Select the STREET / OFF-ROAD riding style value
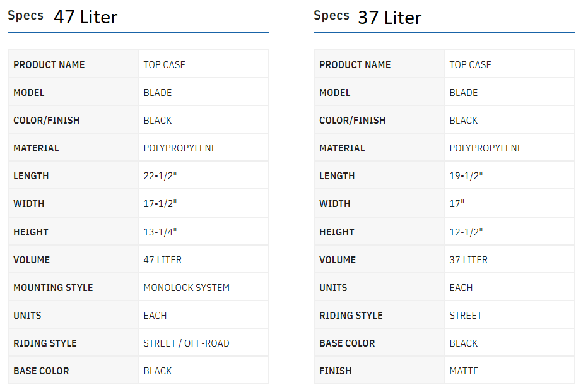 [x=186, y=343]
